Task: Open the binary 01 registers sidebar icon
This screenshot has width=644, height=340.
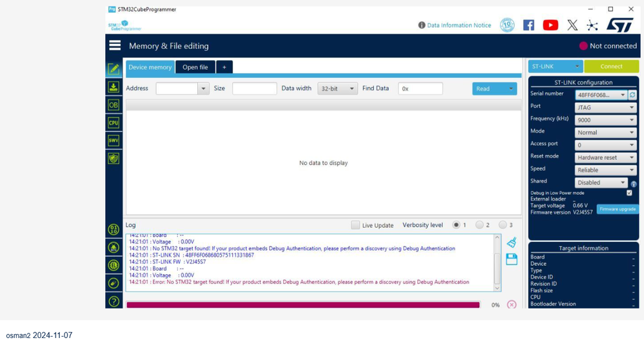Action: coord(113,230)
